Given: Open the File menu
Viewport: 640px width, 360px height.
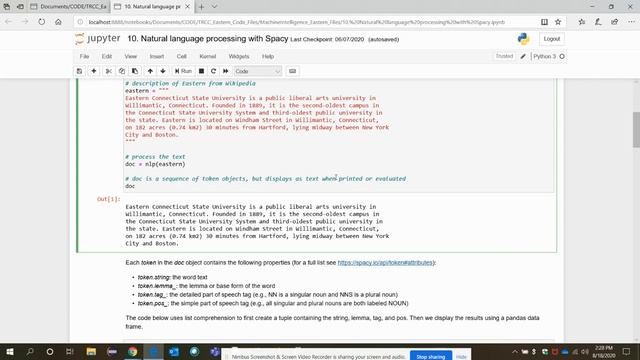Looking at the screenshot, I should pyautogui.click(x=84, y=56).
